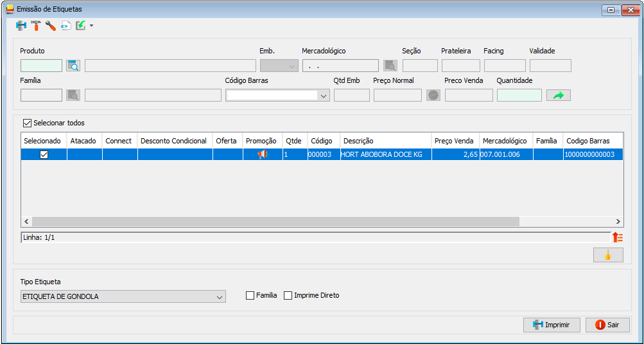Click the Família search magnifier icon
This screenshot has height=344, width=644.
74,95
